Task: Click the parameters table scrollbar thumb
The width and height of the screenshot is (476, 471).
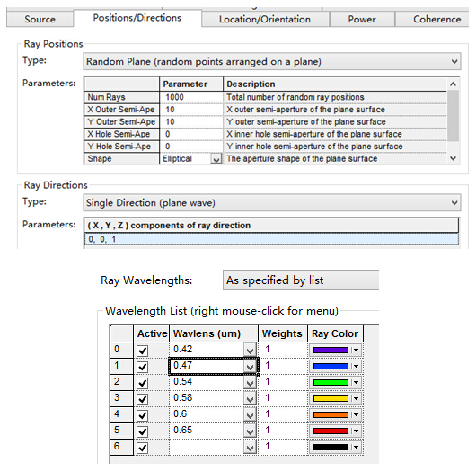Action: pyautogui.click(x=453, y=115)
